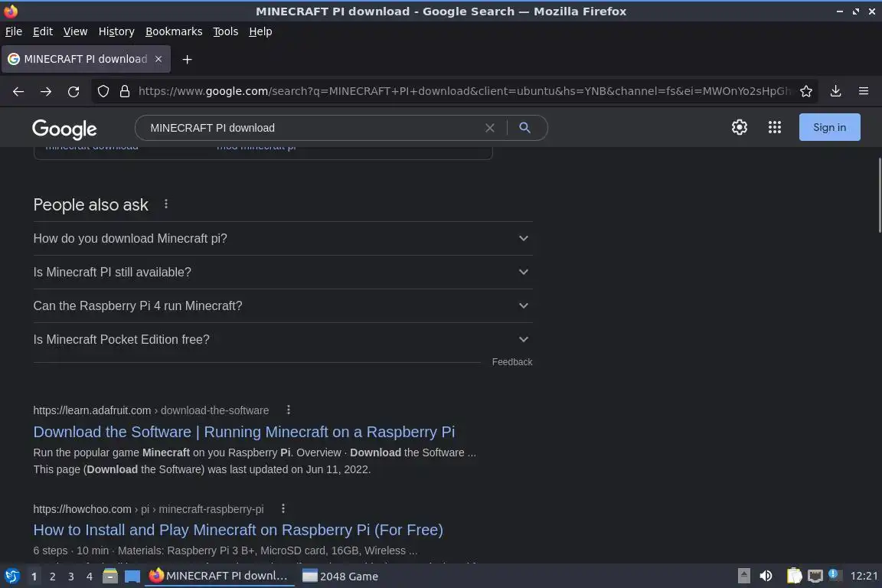Click the learn.adafruit.com URL breadcrumb
Image resolution: width=882 pixels, height=588 pixels.
click(x=151, y=410)
